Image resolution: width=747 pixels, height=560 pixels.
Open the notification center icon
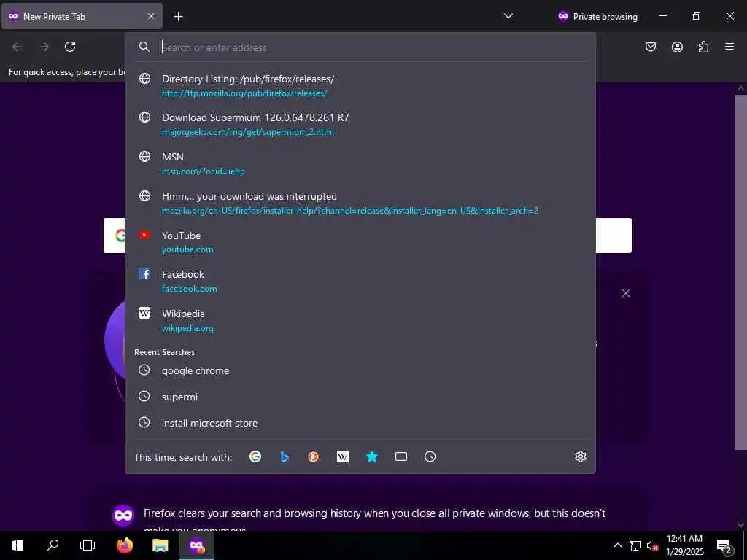coord(724,545)
